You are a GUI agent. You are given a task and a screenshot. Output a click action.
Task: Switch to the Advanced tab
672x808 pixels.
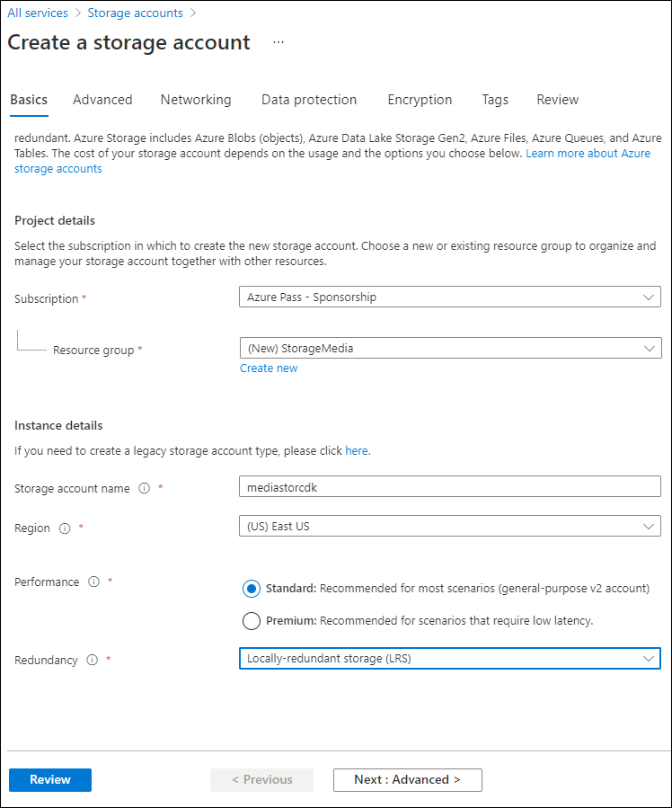click(x=102, y=100)
